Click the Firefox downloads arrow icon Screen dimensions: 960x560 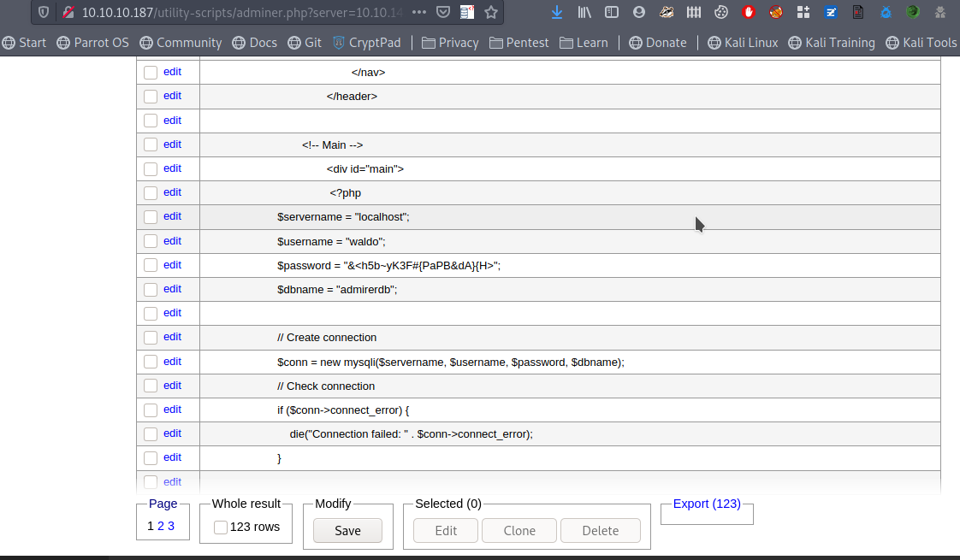557,12
